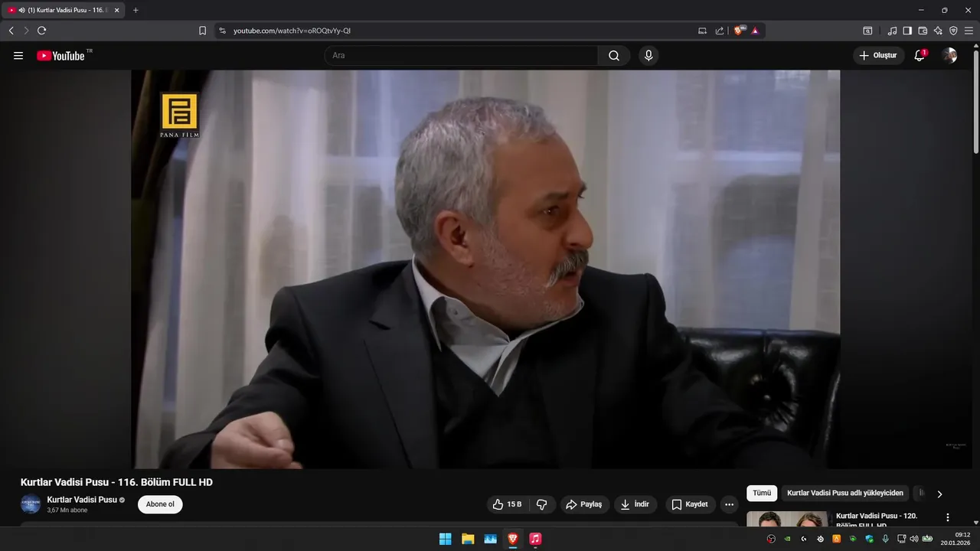Open the Windows Start menu
Image resolution: width=980 pixels, height=551 pixels.
coord(445,539)
